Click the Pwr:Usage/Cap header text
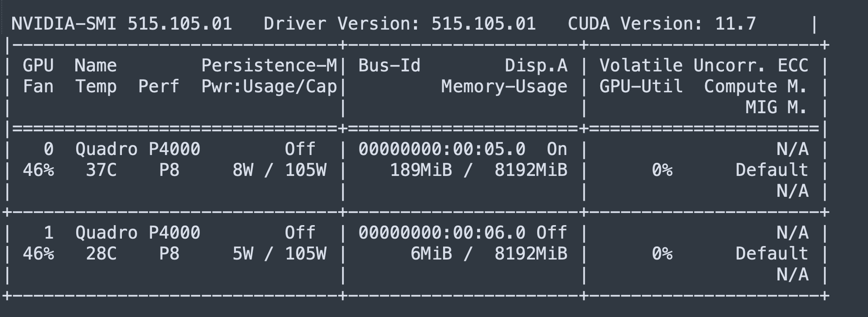The image size is (868, 317). pyautogui.click(x=269, y=87)
